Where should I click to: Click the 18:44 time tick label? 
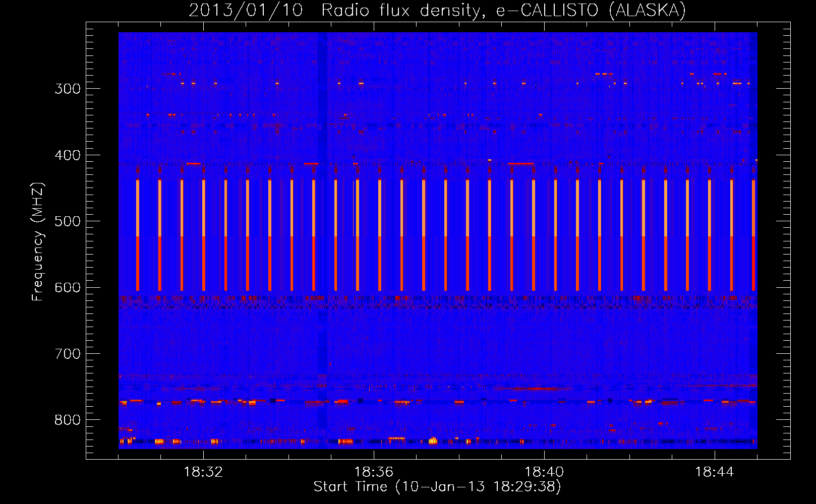[x=715, y=472]
